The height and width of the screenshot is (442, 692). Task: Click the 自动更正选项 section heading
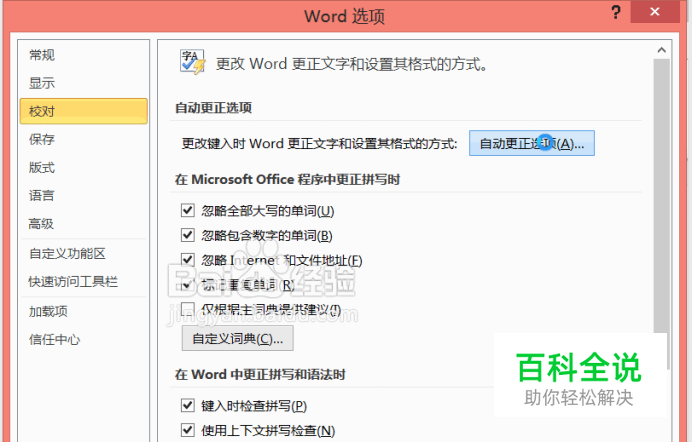coord(213,108)
